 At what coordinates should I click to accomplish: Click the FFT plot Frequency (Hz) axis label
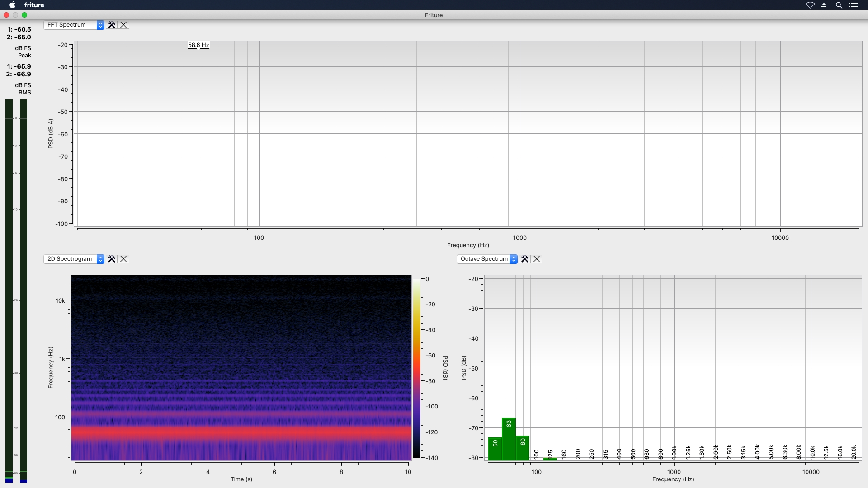(x=468, y=245)
